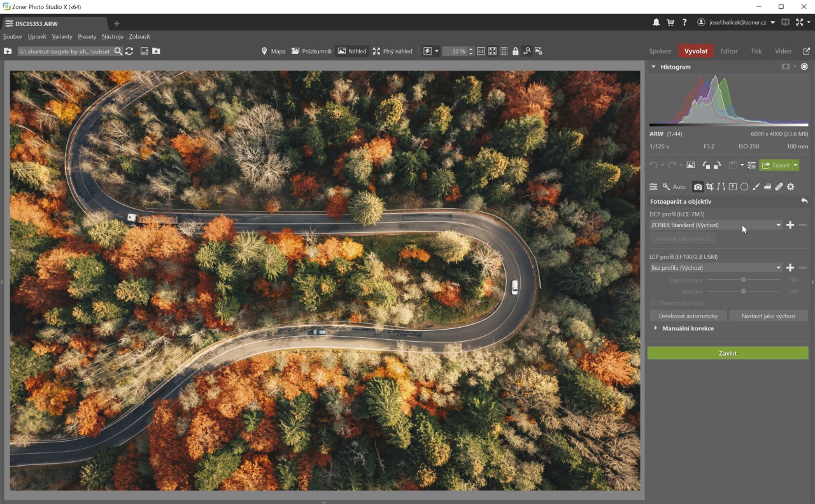The width and height of the screenshot is (815, 504).
Task: Enable the Chromatická vada checkbox
Action: tap(651, 303)
